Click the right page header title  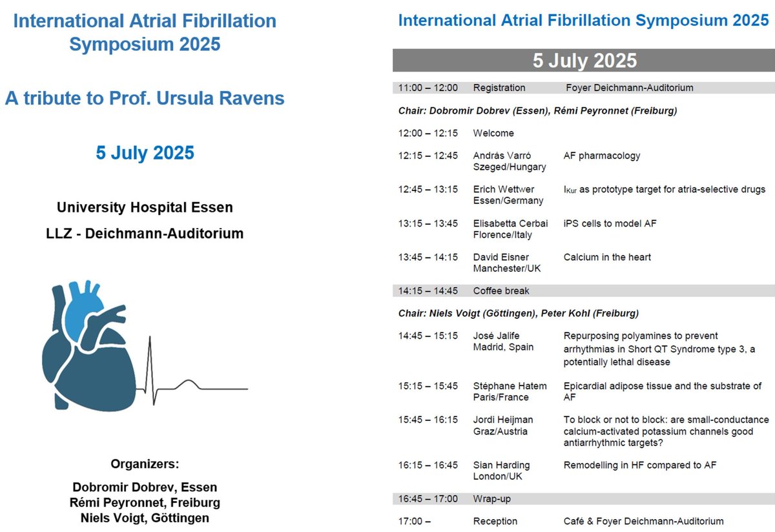tap(584, 20)
